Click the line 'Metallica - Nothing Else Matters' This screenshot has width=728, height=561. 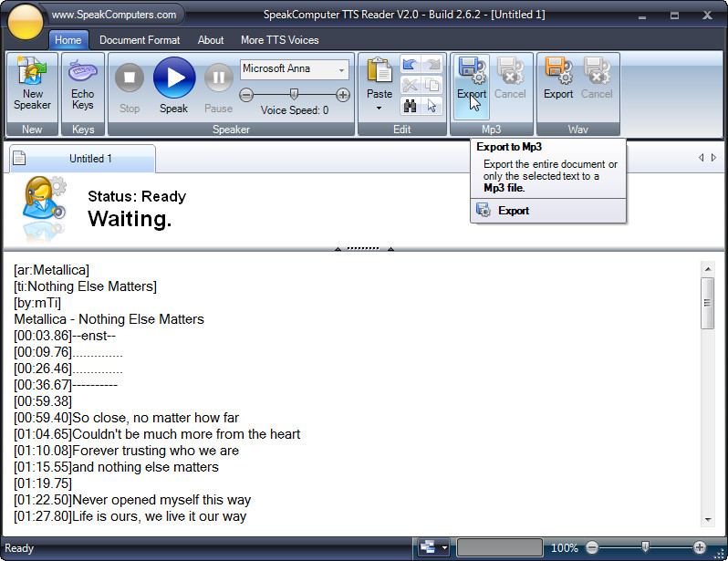(x=109, y=319)
